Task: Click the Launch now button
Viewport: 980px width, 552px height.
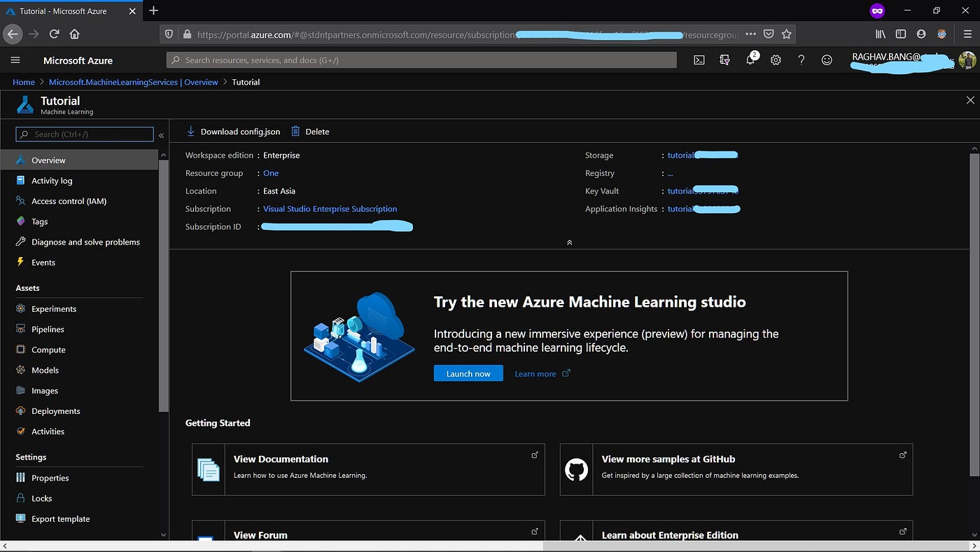Action: point(468,373)
